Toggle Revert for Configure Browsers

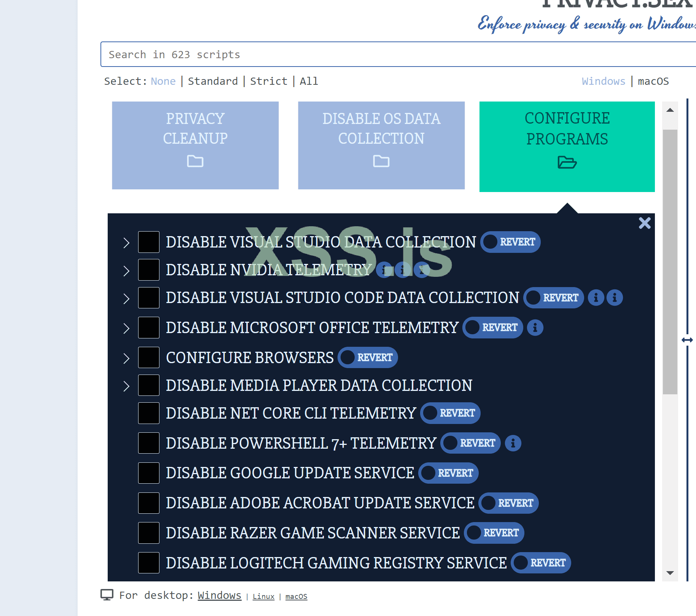coord(368,358)
